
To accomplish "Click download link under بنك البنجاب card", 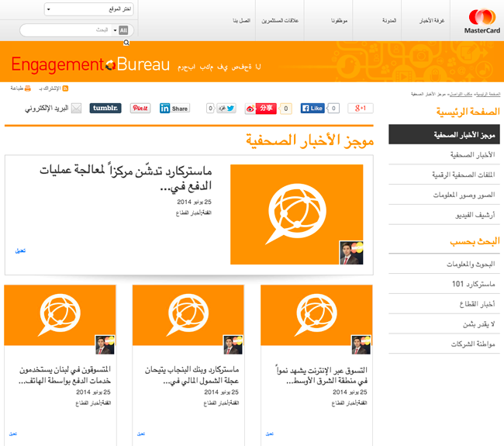I will coord(141,434).
